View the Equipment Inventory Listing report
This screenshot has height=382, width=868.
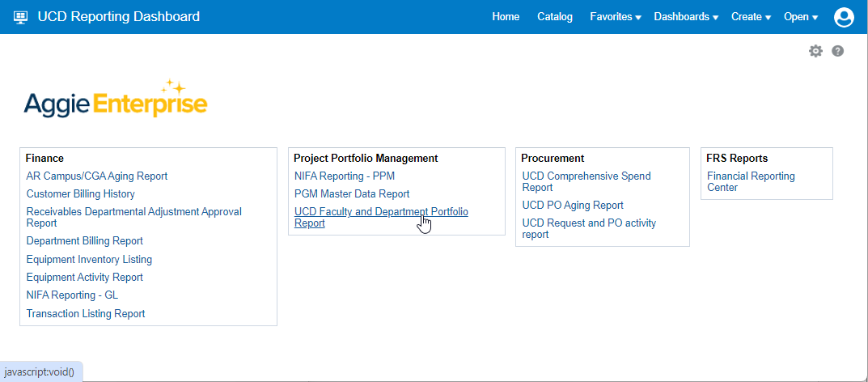(89, 260)
